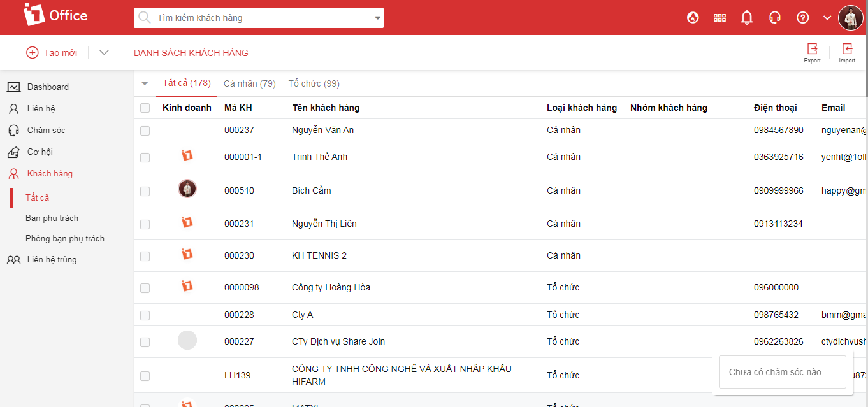Switch to the Tổ chức (99) tab
868x407 pixels.
(314, 83)
